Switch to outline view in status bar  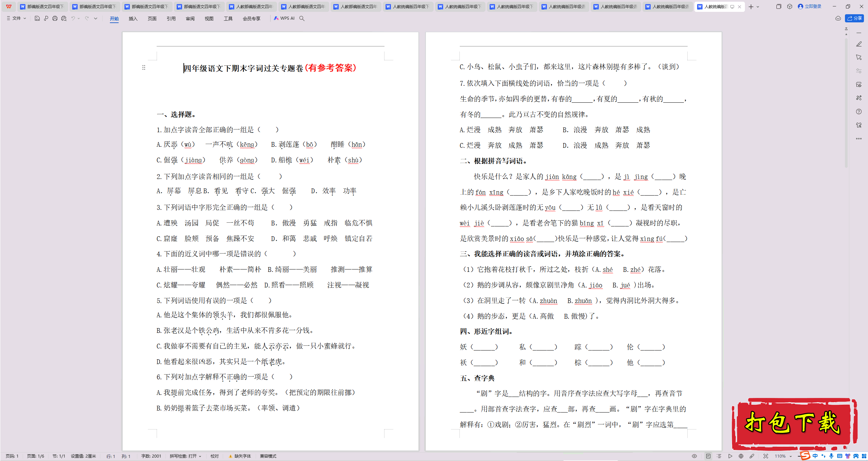(719, 456)
